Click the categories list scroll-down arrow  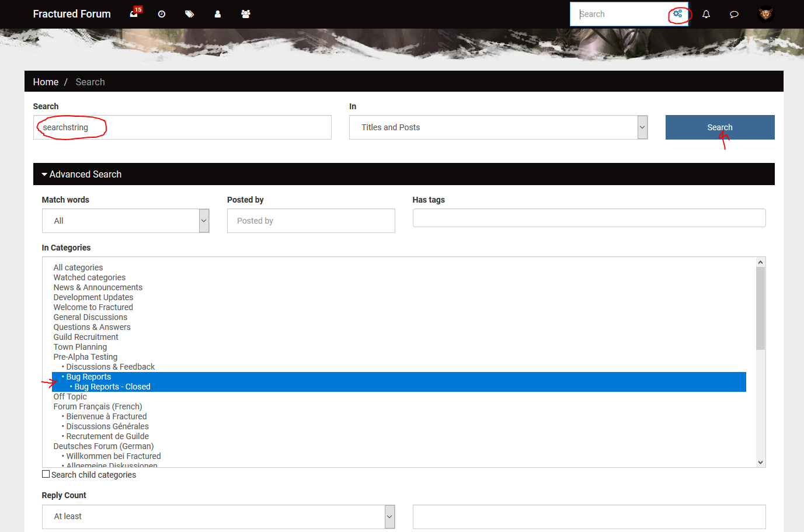[760, 462]
